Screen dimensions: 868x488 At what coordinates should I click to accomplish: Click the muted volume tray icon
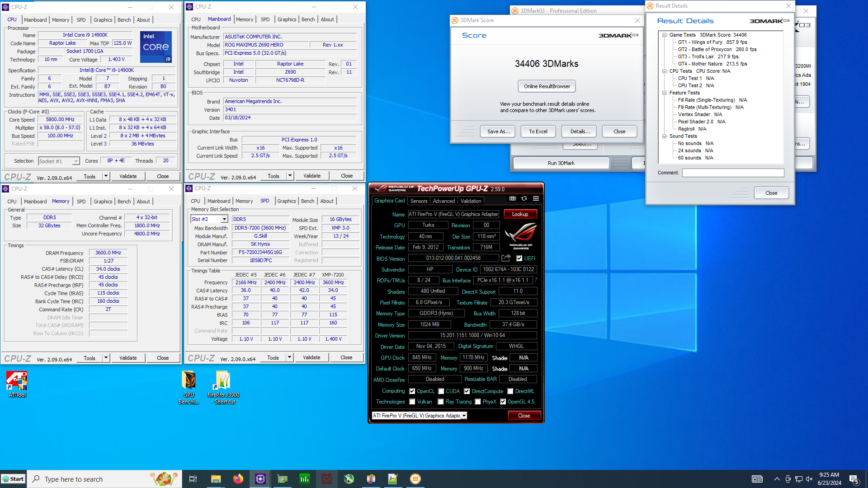[x=809, y=479]
